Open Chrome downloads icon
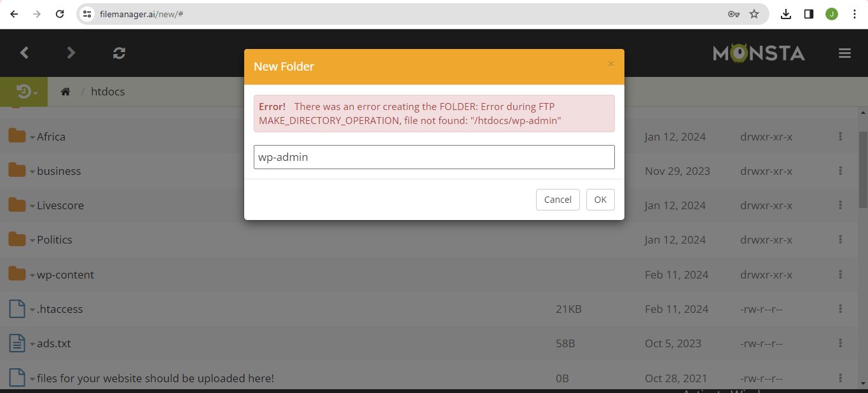 786,14
